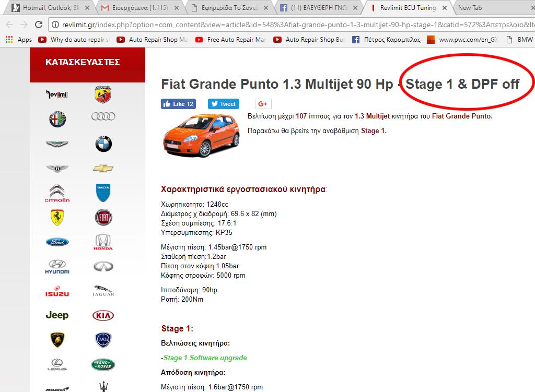Open the Jaguar manufacturer logo
Viewport: 535px width, 392px height.
tap(103, 291)
